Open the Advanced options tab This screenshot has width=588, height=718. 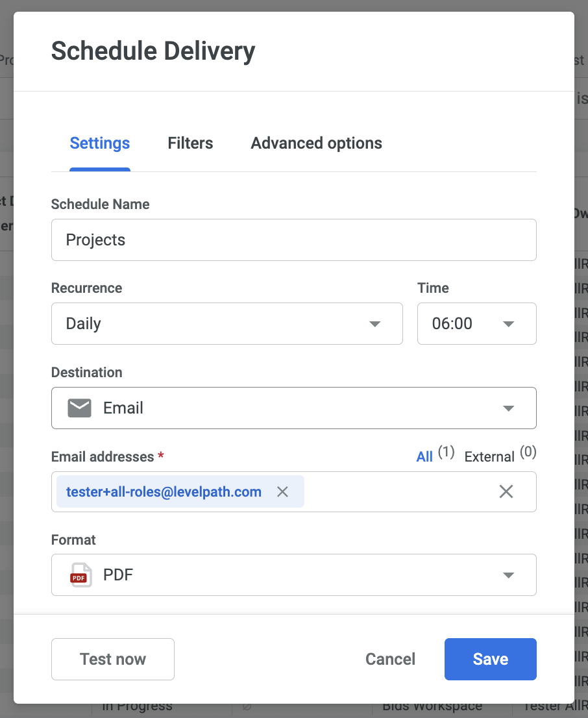click(x=316, y=143)
